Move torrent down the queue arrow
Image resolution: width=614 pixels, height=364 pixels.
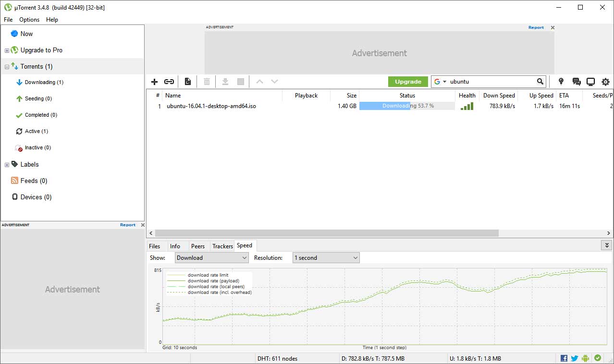[274, 82]
